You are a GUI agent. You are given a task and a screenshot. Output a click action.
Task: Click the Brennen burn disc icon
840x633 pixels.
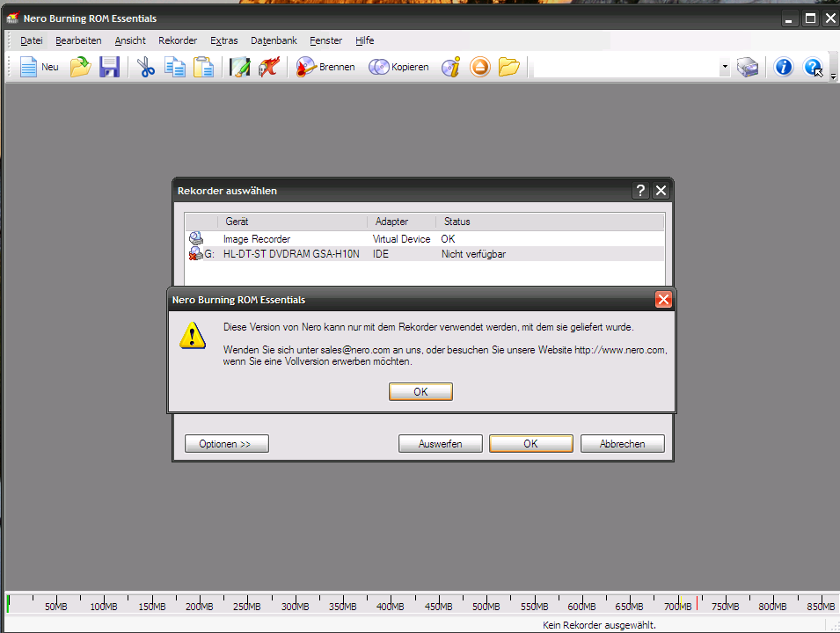(x=306, y=67)
